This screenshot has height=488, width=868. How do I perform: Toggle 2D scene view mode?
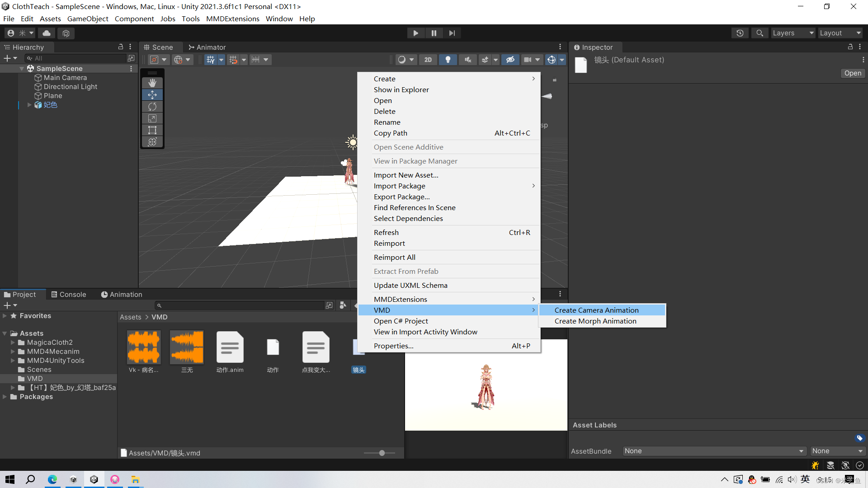click(428, 60)
